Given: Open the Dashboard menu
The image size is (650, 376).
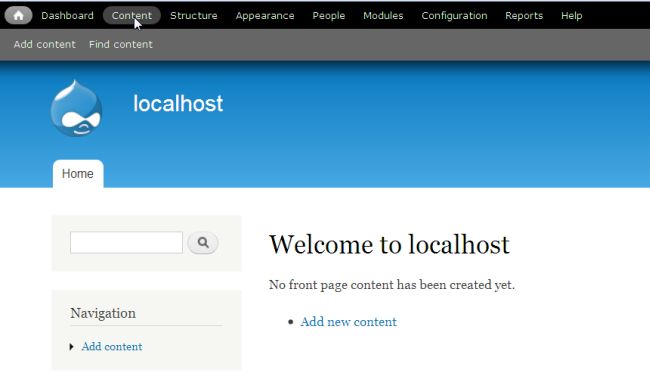Looking at the screenshot, I should click(67, 16).
